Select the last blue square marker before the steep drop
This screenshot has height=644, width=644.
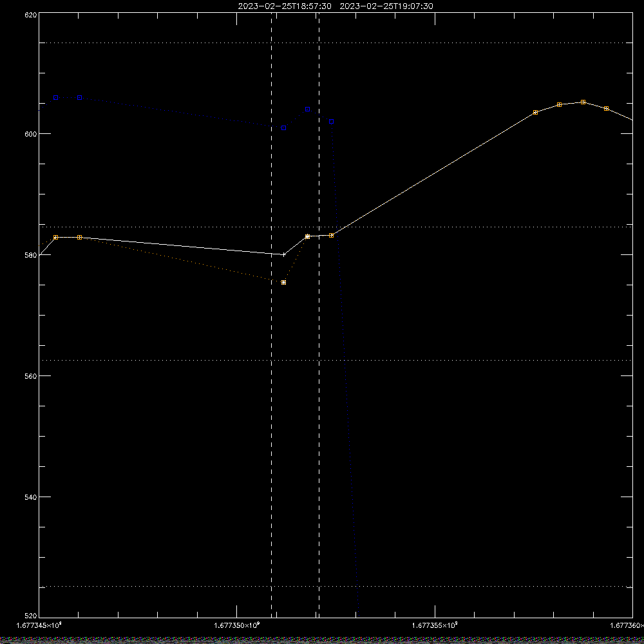tap(332, 122)
